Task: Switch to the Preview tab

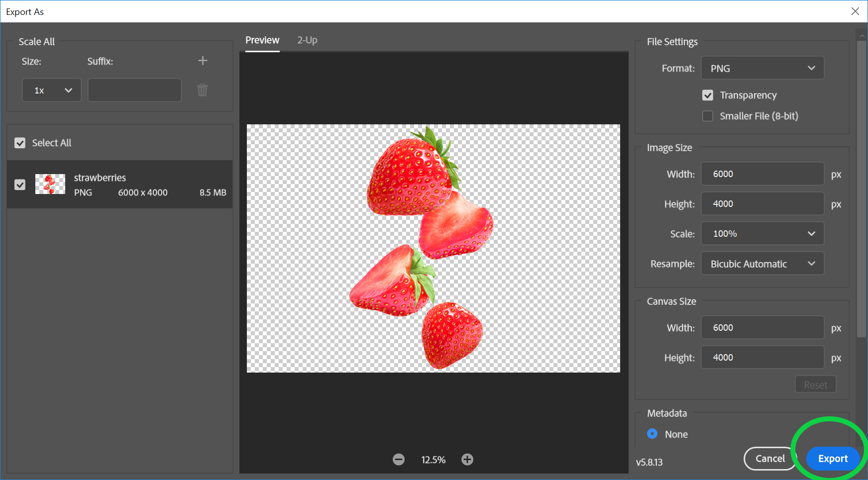Action: pyautogui.click(x=262, y=40)
